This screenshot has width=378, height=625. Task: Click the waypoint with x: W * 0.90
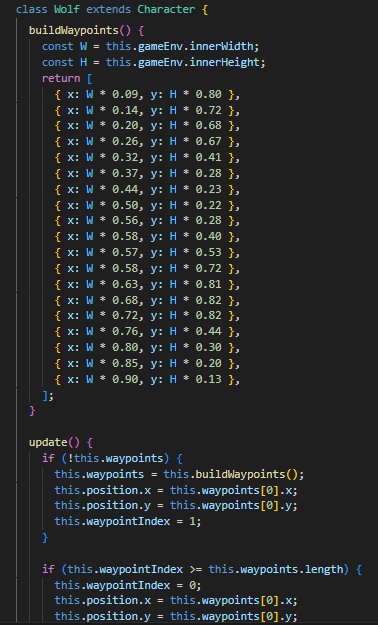[148, 379]
